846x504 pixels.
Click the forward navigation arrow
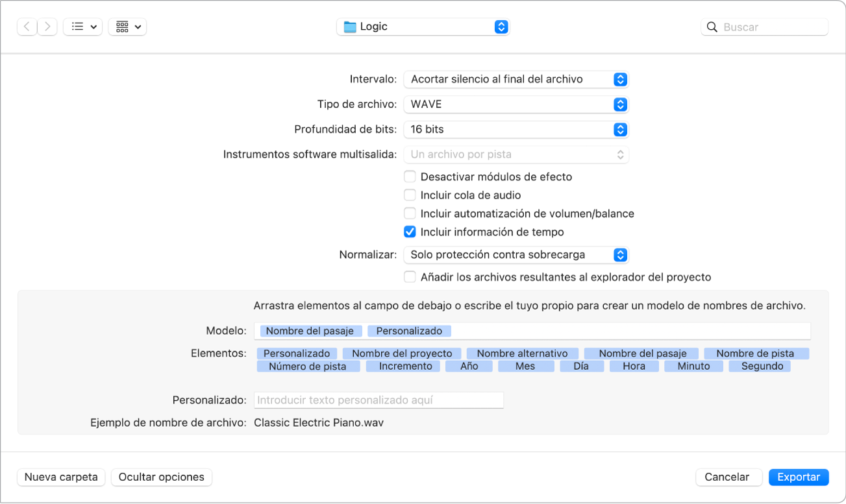click(x=47, y=27)
